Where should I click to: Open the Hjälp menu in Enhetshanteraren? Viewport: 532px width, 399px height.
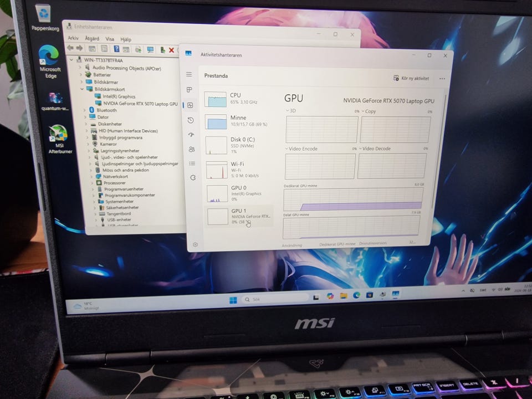click(x=126, y=39)
